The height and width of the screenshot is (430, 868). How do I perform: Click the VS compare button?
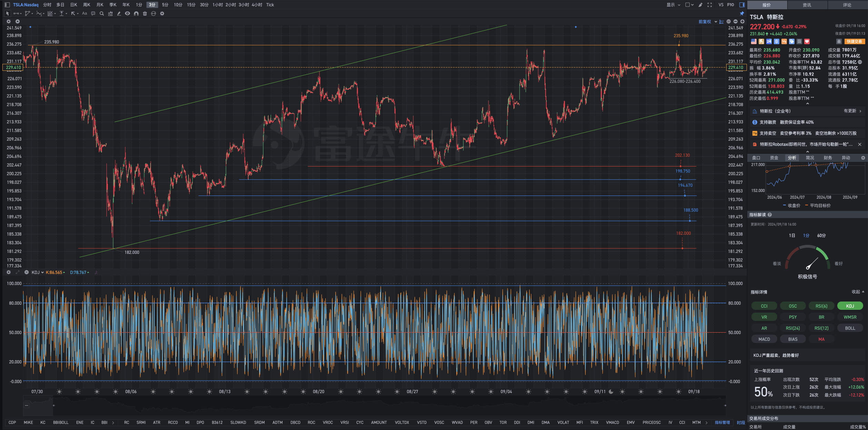(721, 5)
